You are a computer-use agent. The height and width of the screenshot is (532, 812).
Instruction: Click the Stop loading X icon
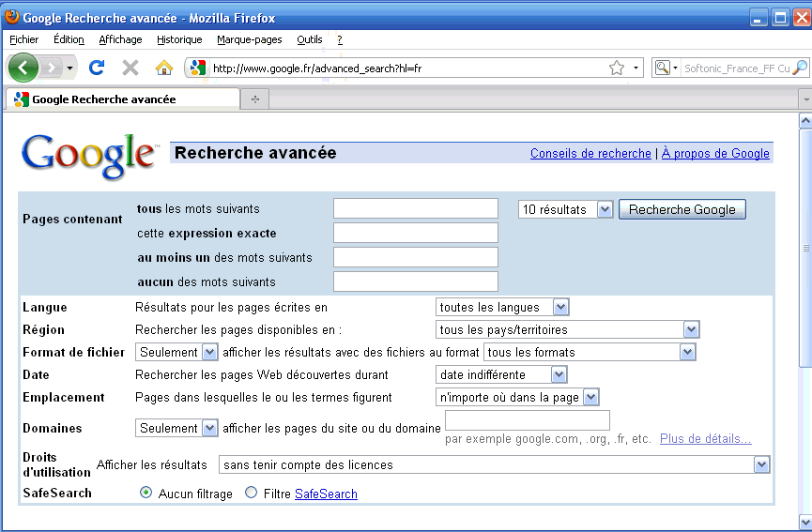(x=130, y=68)
